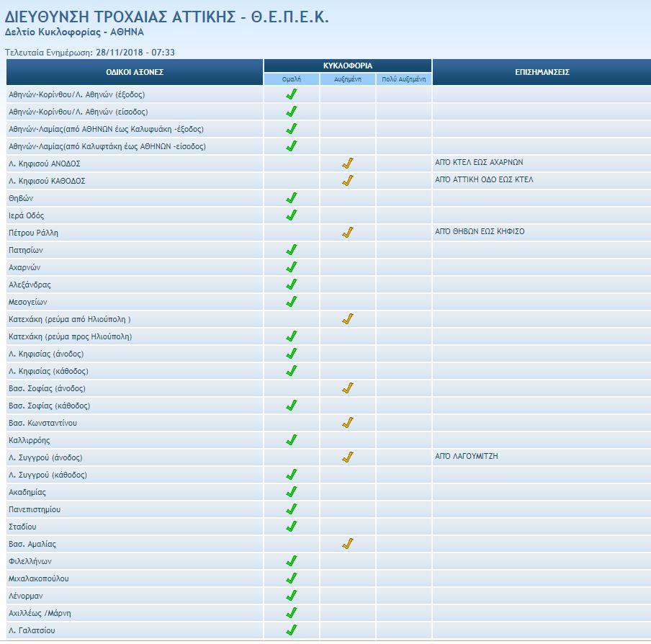The height and width of the screenshot is (644, 651).
Task: Click the Δελτίο Κυκλοφορίας - ΑΘΗΝΑ subtitle
Action: [x=64, y=32]
